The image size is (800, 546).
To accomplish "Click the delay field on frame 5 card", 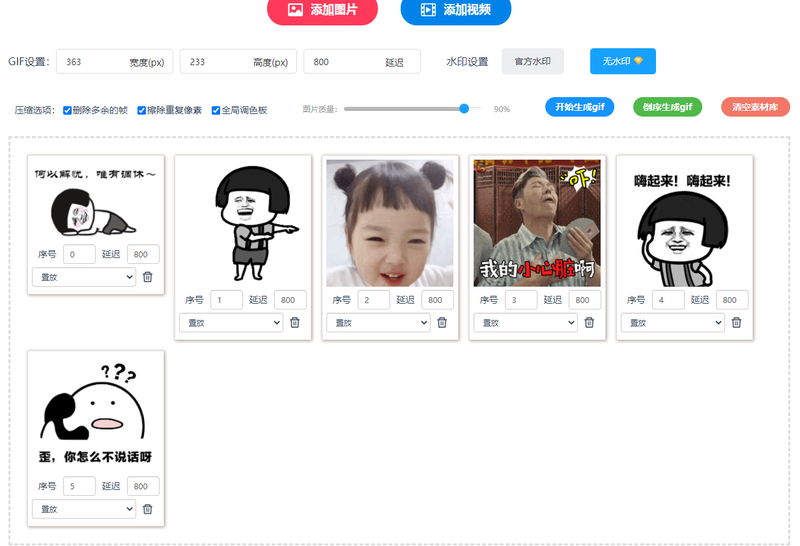I will pos(143,486).
